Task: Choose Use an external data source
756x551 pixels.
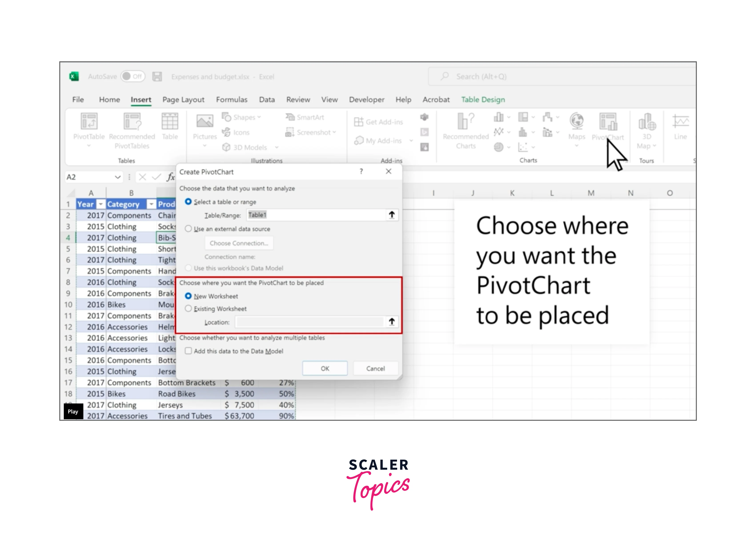Action: (x=188, y=229)
